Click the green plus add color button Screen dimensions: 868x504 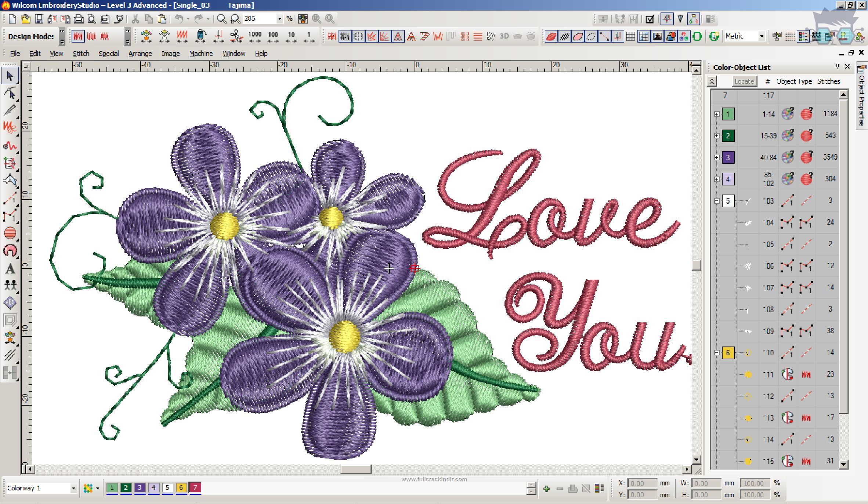coord(546,489)
